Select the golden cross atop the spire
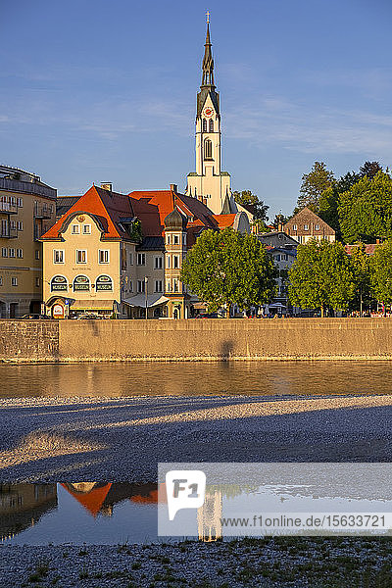 pos(208,16)
